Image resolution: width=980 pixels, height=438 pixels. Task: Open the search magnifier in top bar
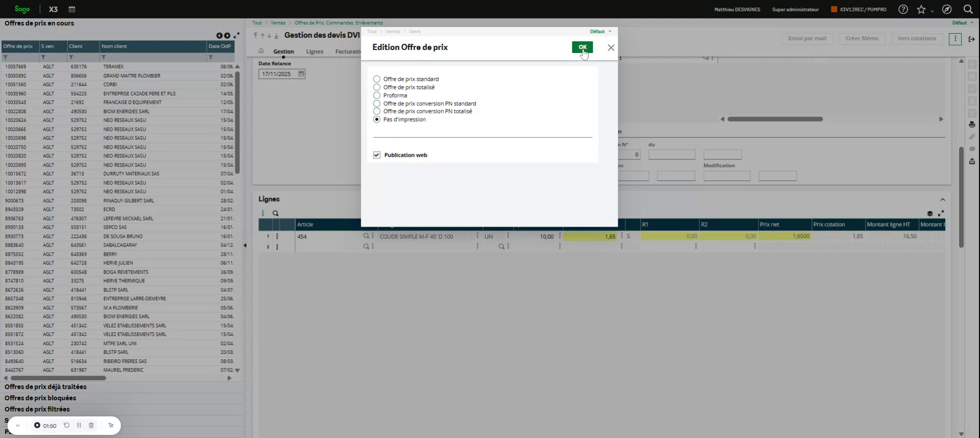point(967,9)
